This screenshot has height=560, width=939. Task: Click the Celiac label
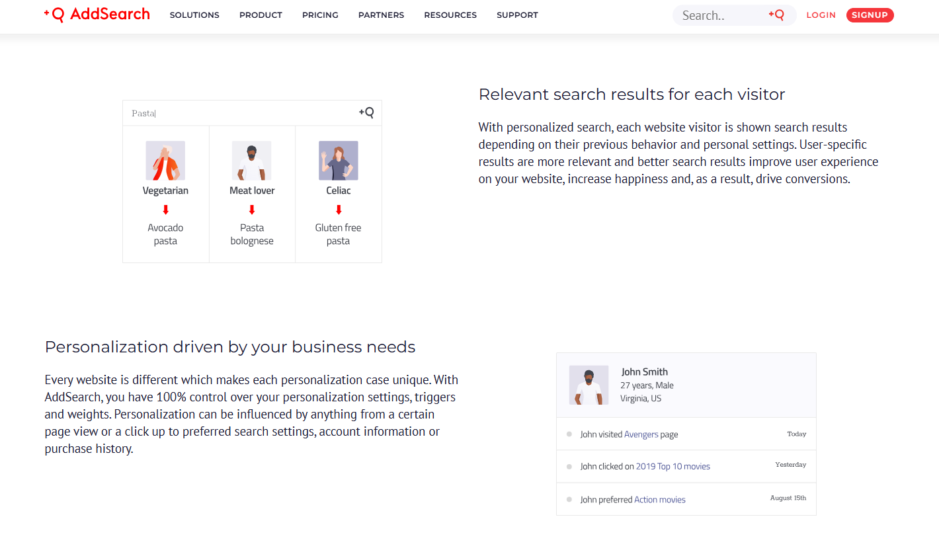[339, 190]
